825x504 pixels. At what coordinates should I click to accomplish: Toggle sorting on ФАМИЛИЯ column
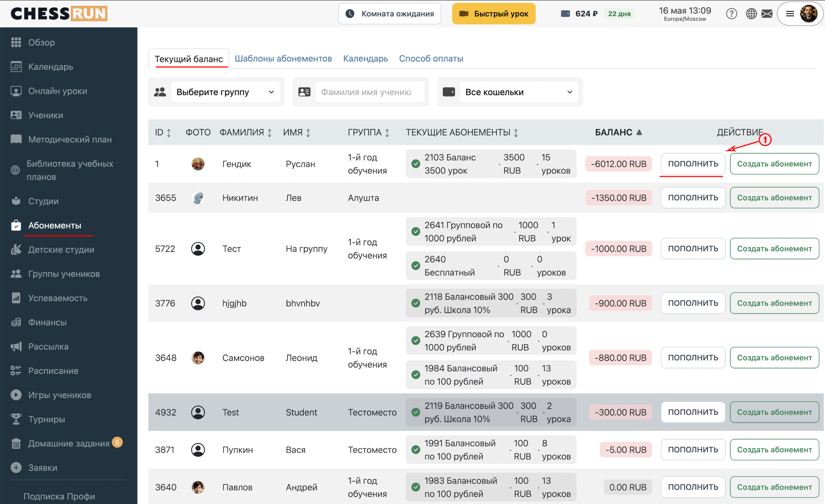click(x=269, y=133)
